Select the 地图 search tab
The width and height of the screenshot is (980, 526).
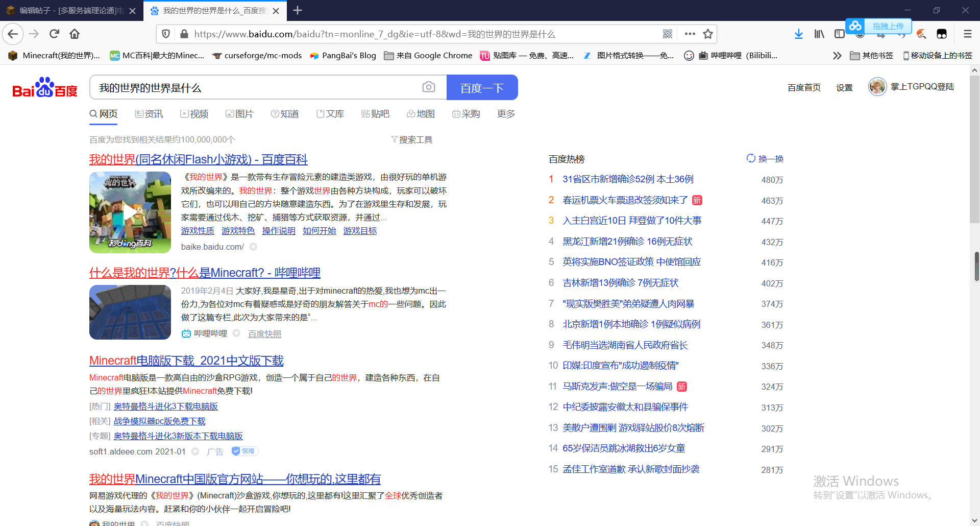point(421,114)
